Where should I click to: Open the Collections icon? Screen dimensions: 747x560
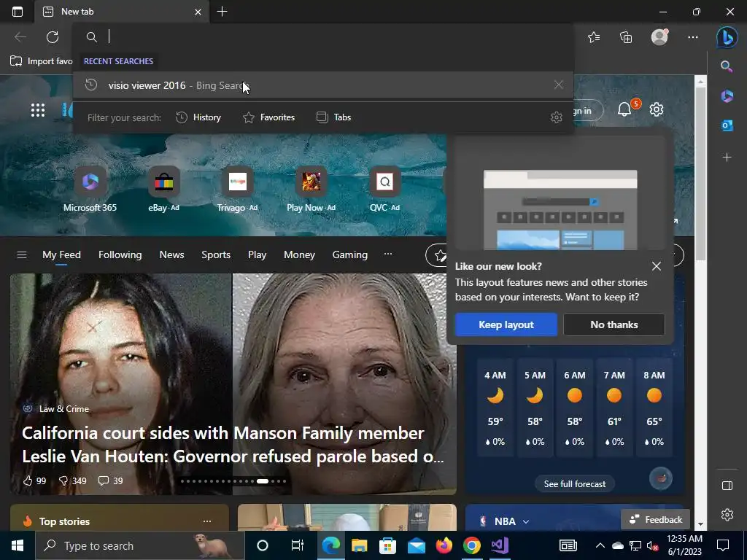pyautogui.click(x=626, y=36)
